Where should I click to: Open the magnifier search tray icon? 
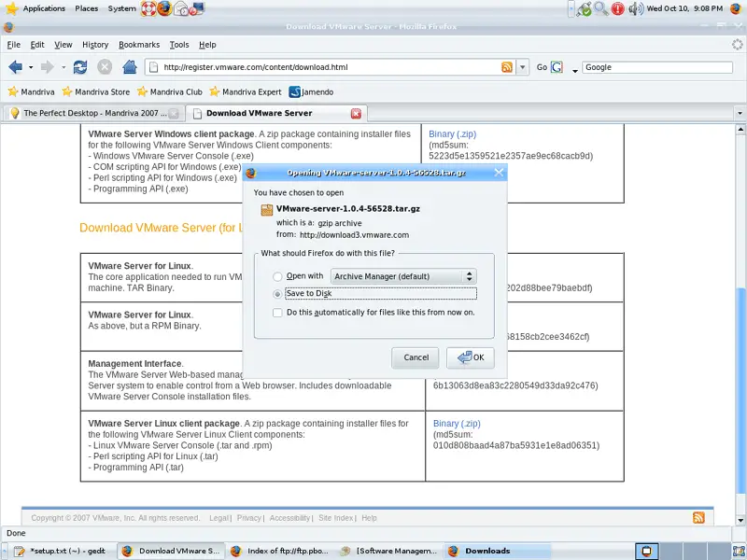pyautogui.click(x=600, y=8)
